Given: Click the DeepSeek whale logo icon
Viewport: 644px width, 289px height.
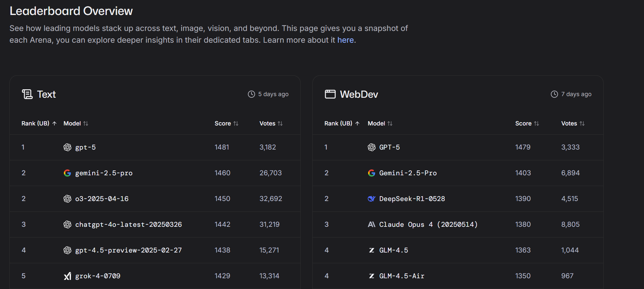Looking at the screenshot, I should (x=371, y=199).
